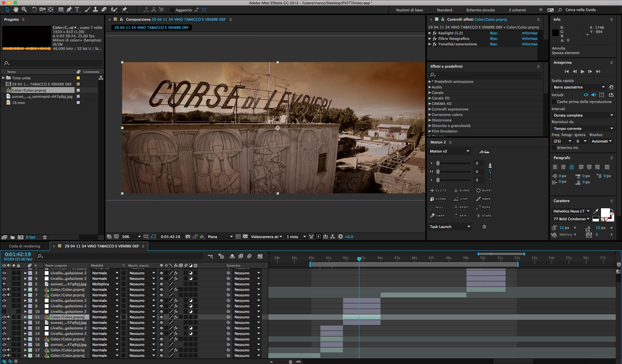Toggle video inclusion eye in Anteprima
The height and width of the screenshot is (364, 622).
coord(586,95)
